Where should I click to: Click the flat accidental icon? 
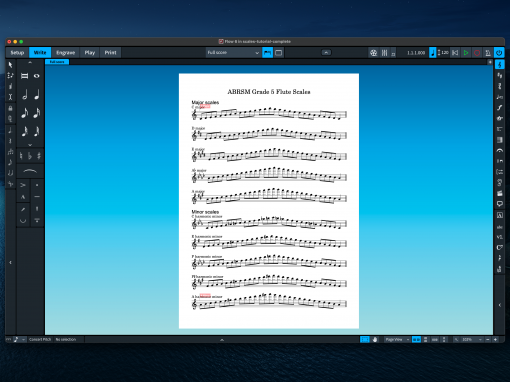(x=30, y=156)
